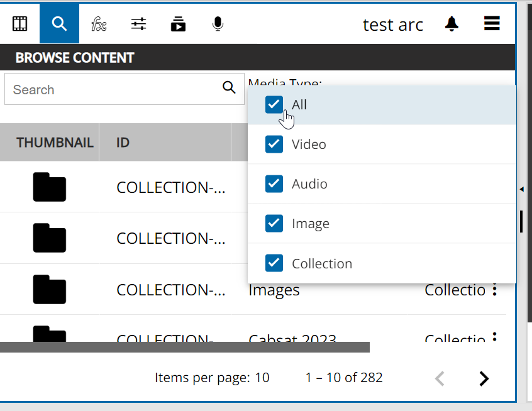Toggle the Audio media type checkbox

[274, 184]
